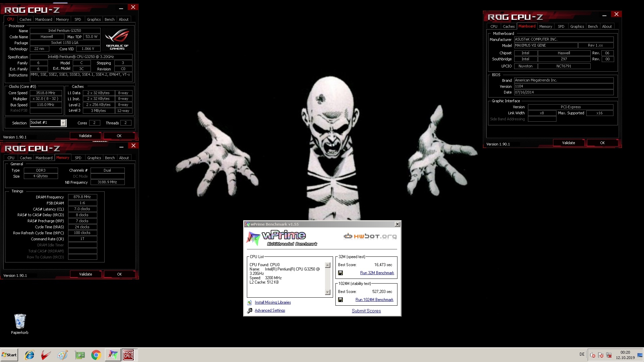Open the hwbot.org logo link
Viewport: 644px width, 362px height.
coord(370,236)
